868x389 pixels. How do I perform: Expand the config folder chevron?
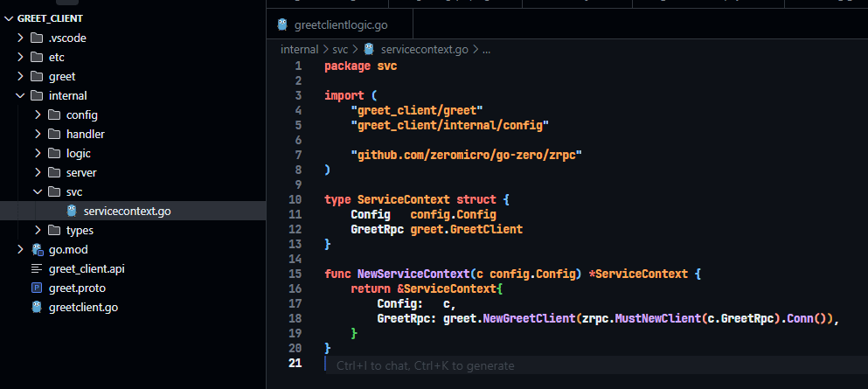click(38, 115)
